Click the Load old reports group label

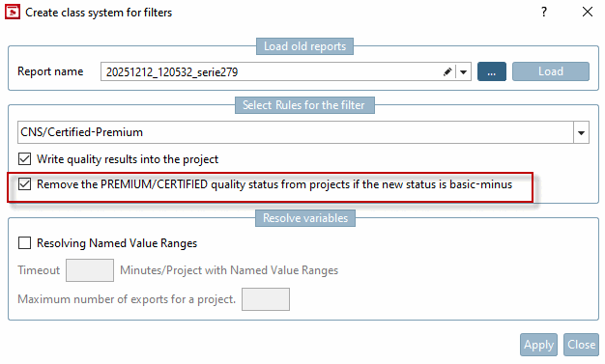(x=304, y=46)
